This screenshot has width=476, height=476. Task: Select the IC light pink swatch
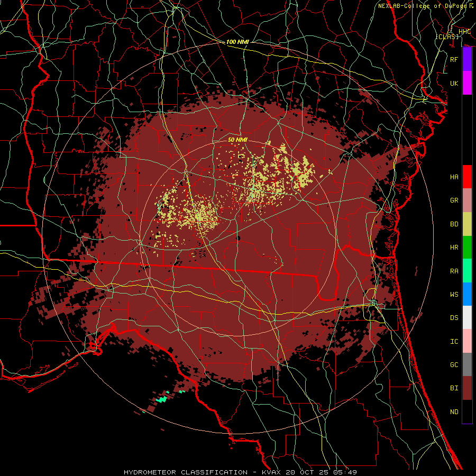467,341
